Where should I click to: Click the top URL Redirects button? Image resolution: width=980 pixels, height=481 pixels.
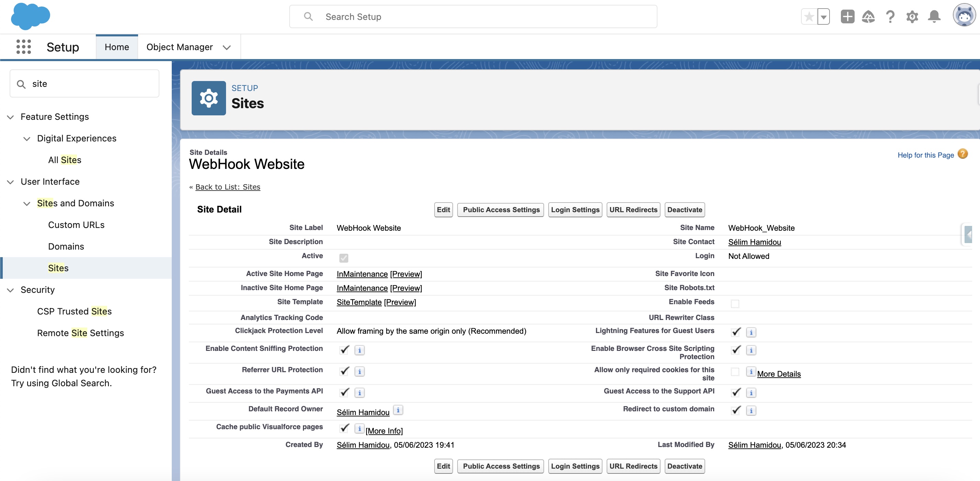pos(633,210)
